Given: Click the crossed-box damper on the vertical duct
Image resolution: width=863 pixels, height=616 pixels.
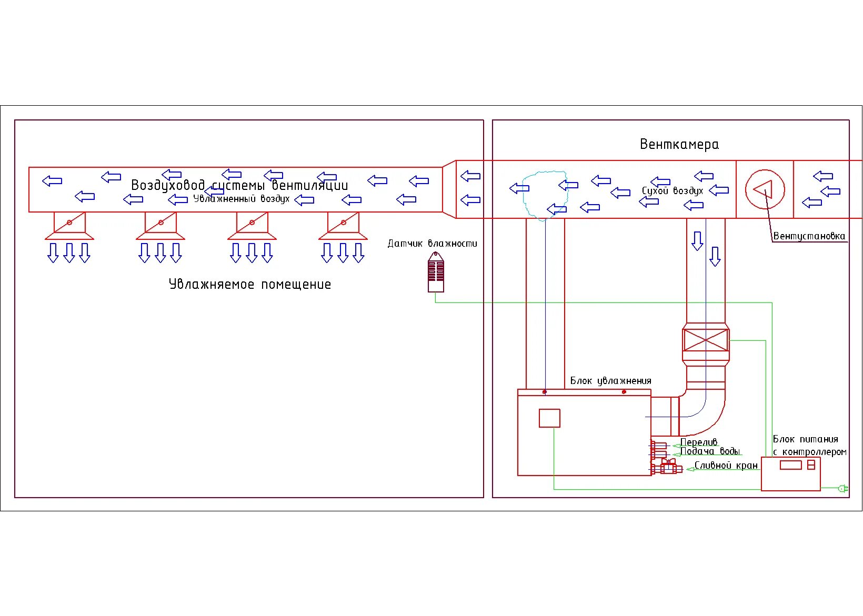Looking at the screenshot, I should click(706, 340).
